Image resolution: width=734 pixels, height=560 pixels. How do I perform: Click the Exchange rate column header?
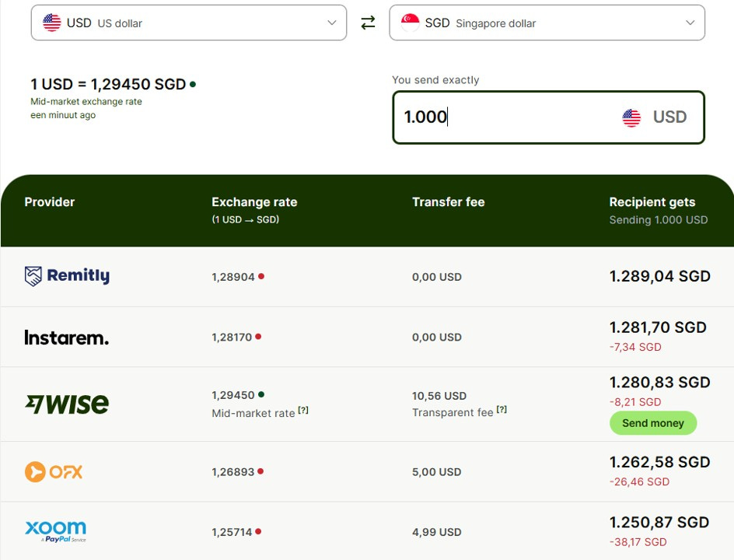254,201
